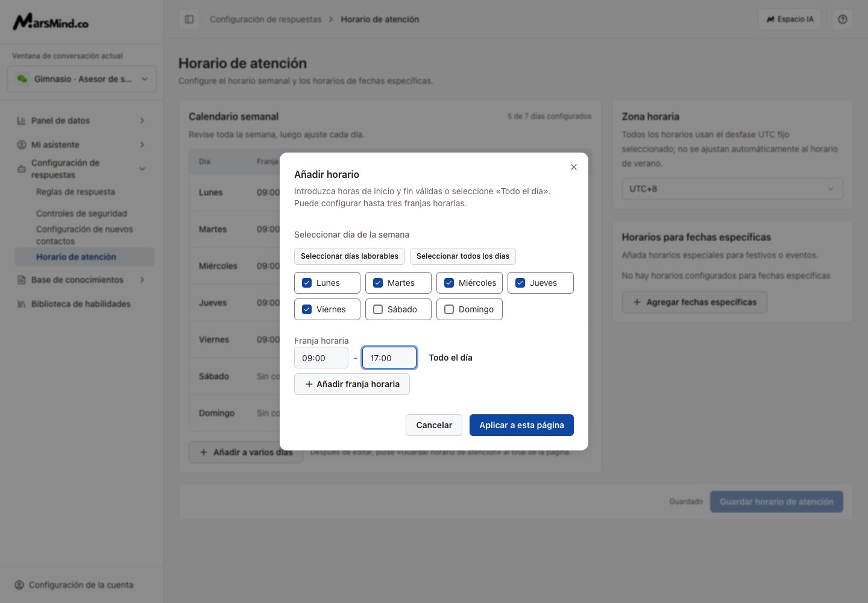
Task: Click the Espacio IA button
Action: (790, 19)
